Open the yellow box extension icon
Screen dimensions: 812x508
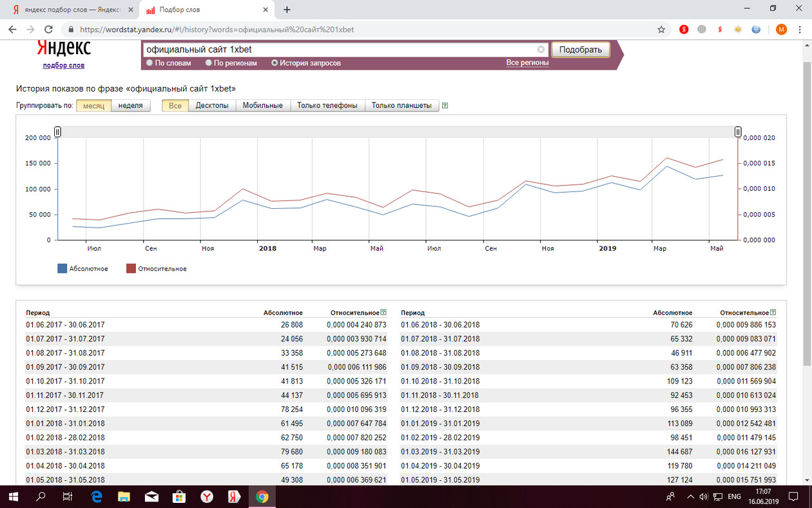[x=738, y=29]
